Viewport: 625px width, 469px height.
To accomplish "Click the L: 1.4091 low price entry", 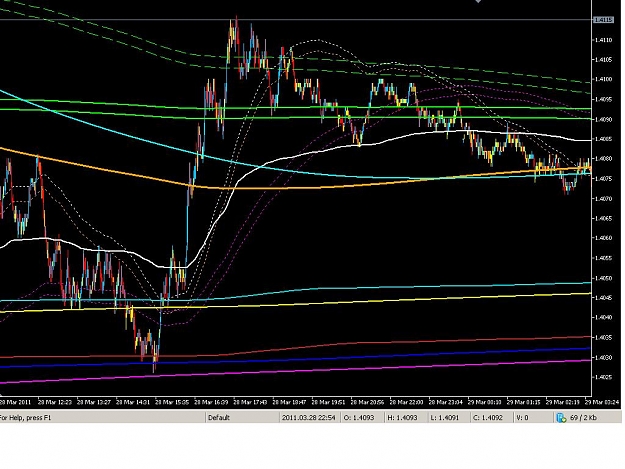I will (x=445, y=418).
